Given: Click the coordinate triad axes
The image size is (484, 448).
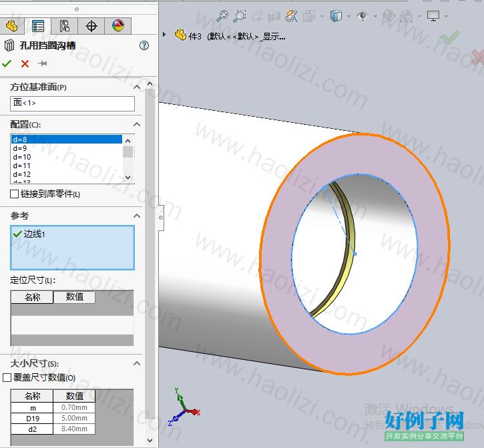Looking at the screenshot, I should (184, 407).
